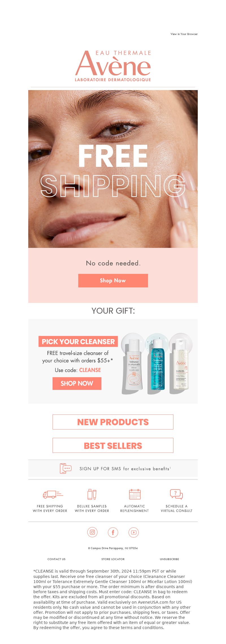Open the virtual consult chat bubble icon
The image size is (226, 644).
pos(176,494)
